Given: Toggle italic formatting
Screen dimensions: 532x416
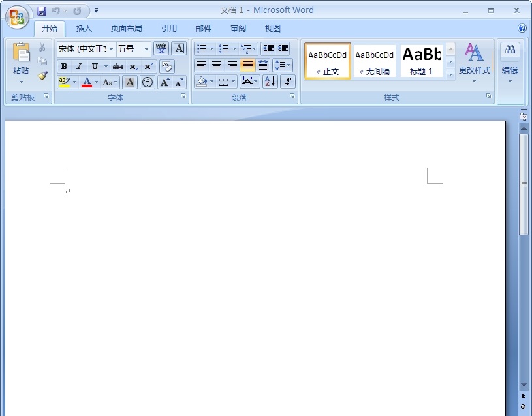Looking at the screenshot, I should [79, 67].
